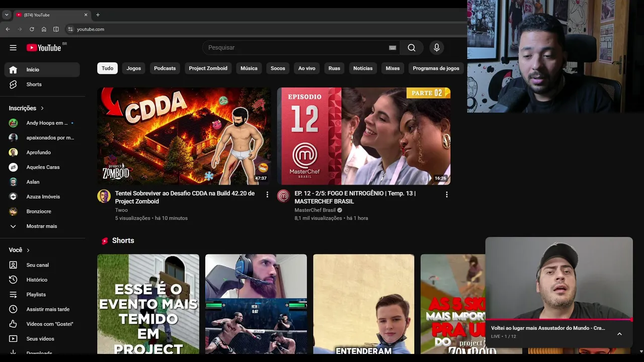Viewport: 644px width, 362px height.
Task: Toggle the browser side panel icon
Action: coord(56,29)
